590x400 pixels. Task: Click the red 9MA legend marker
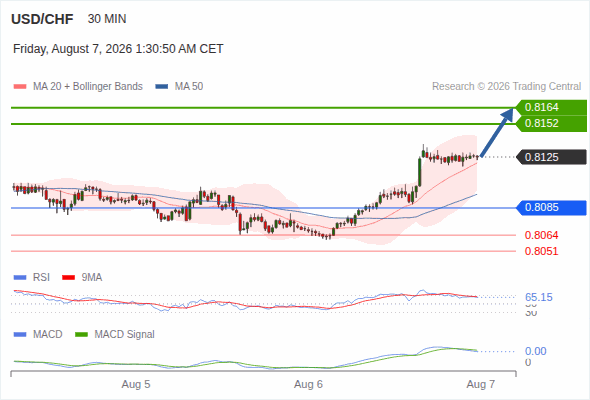(x=68, y=278)
